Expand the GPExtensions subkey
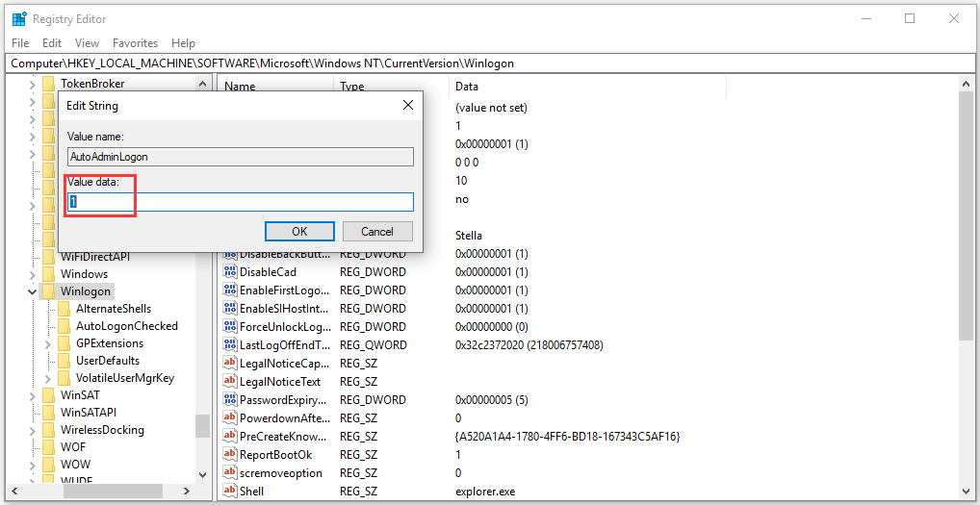 pyautogui.click(x=47, y=343)
